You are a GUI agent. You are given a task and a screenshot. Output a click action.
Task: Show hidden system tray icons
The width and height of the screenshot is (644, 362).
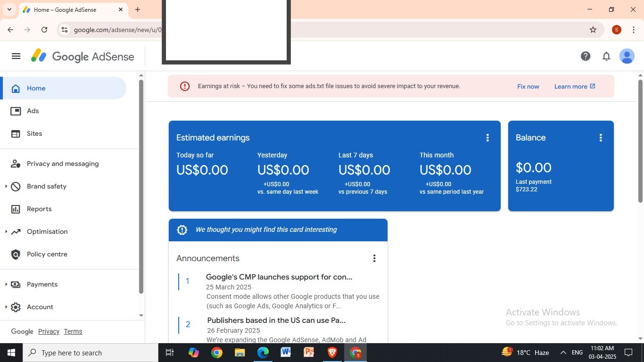coord(563,353)
